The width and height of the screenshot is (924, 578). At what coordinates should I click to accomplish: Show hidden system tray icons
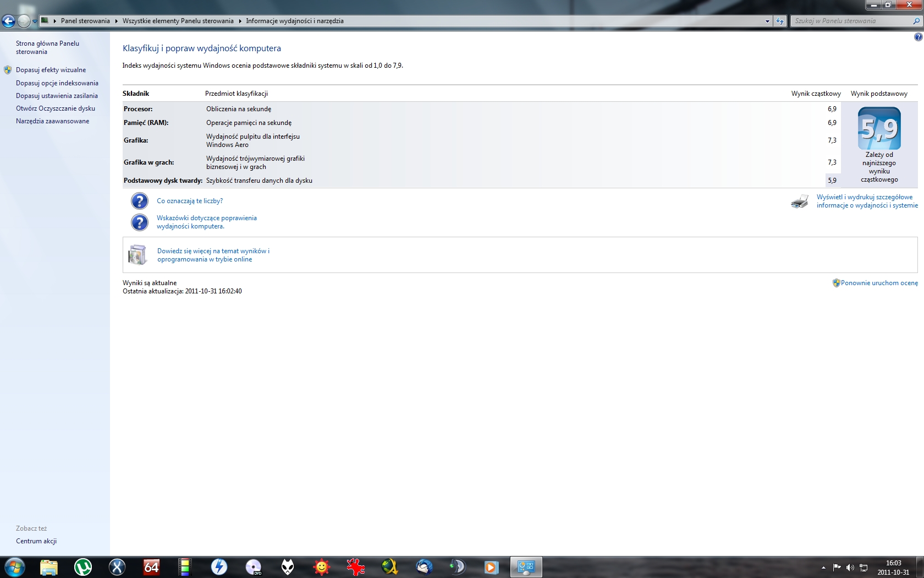point(823,568)
